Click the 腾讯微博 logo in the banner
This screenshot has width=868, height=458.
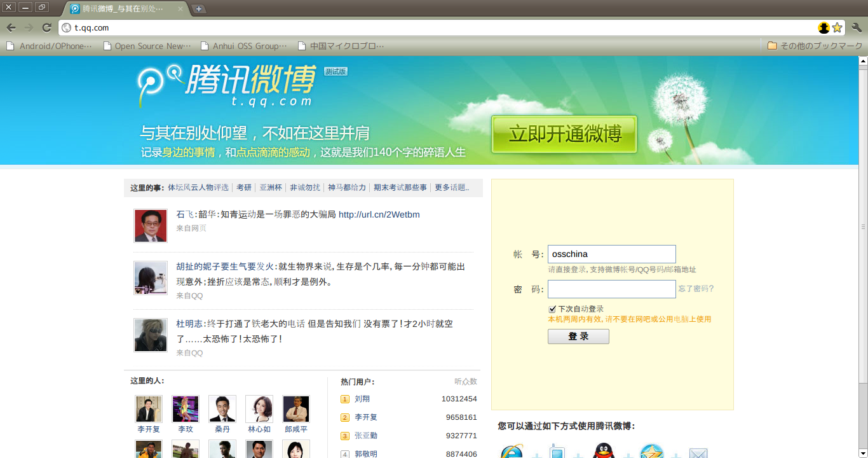coord(227,85)
